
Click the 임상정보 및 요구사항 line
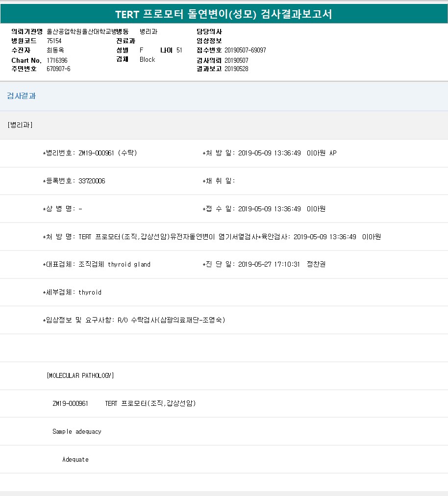134,320
